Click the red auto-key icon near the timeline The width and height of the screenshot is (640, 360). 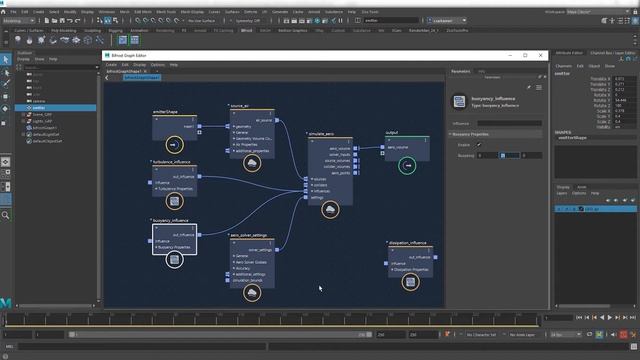click(x=623, y=335)
